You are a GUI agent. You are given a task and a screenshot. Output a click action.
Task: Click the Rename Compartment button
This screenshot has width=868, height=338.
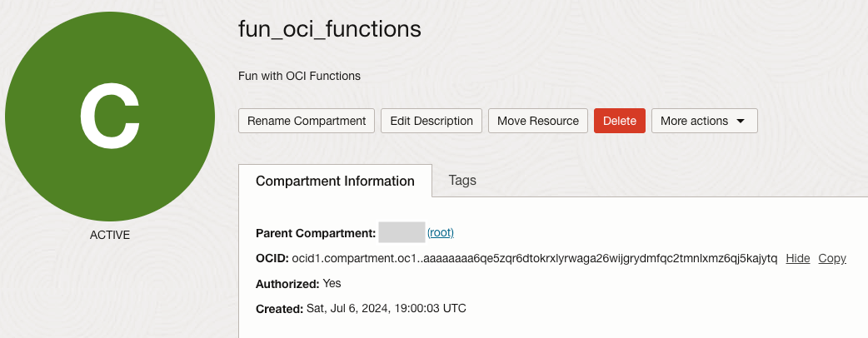[x=307, y=121]
